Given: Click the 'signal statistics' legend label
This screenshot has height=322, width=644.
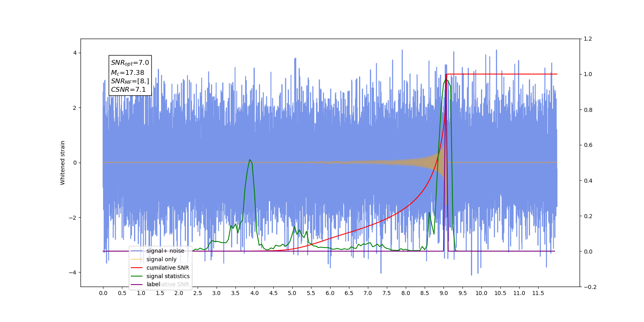Looking at the screenshot, I should pyautogui.click(x=168, y=276).
